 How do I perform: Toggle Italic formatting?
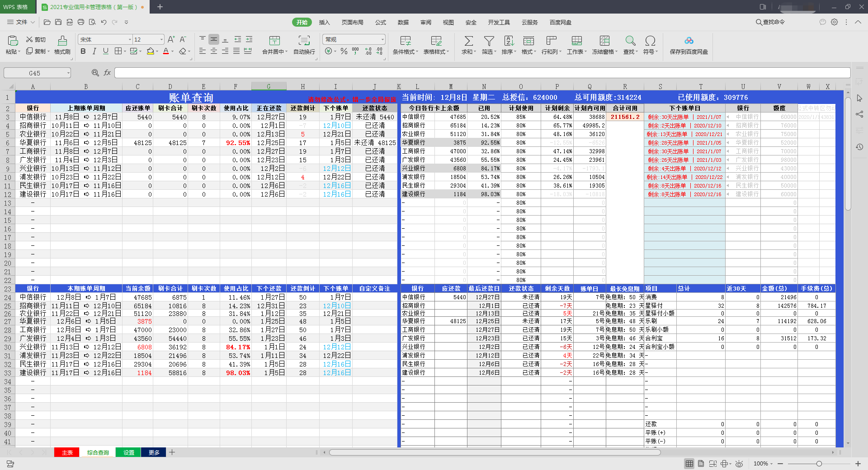pos(94,51)
